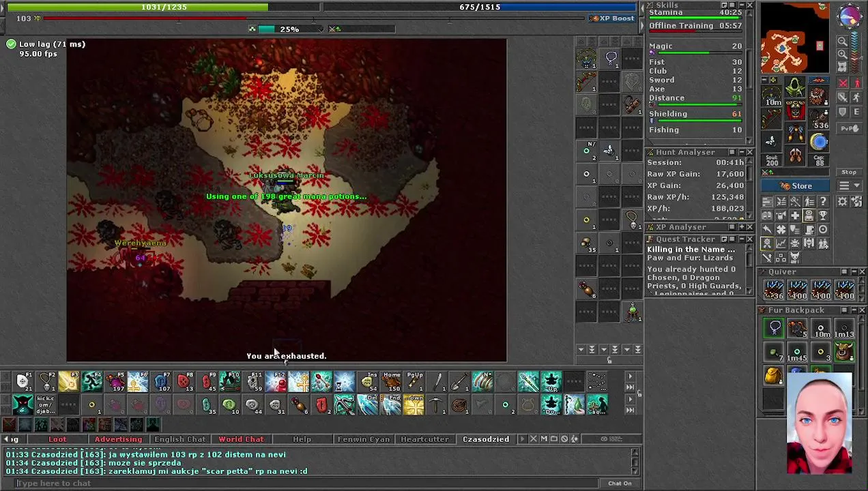Viewport: 868px width, 491px height.
Task: Collapse the Quest Tracker panel
Action: tap(741, 239)
